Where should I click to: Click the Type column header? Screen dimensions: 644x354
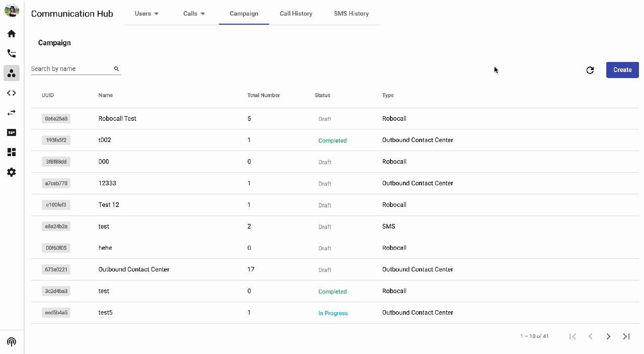[388, 95]
